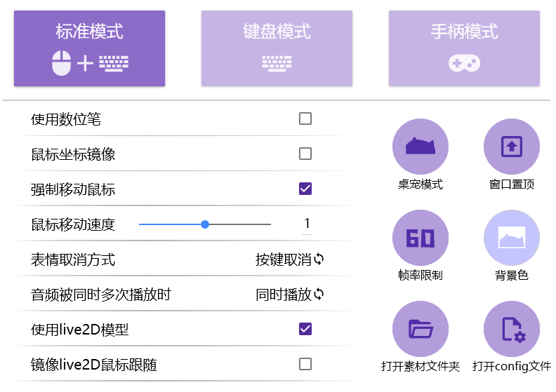Disable the 使用live2D模型 checkbox

[x=305, y=329]
